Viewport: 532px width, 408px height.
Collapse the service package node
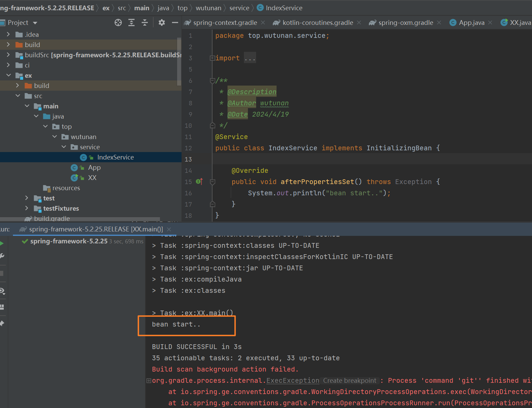click(64, 147)
